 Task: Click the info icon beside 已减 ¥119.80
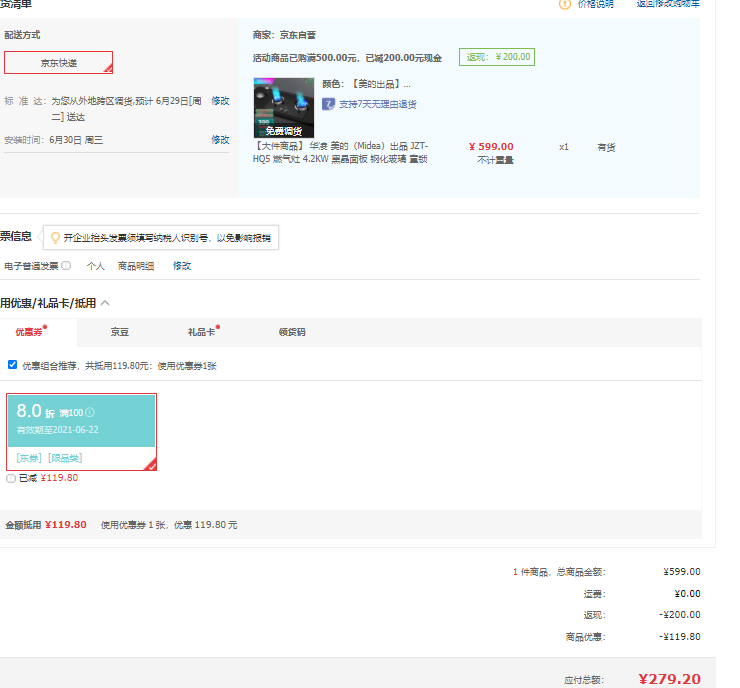tap(11, 478)
